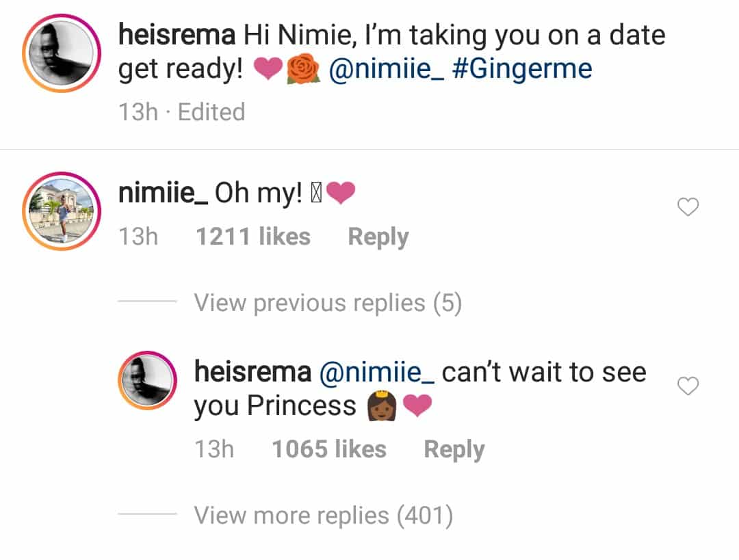Expand "View previous replies (5)"

(328, 302)
